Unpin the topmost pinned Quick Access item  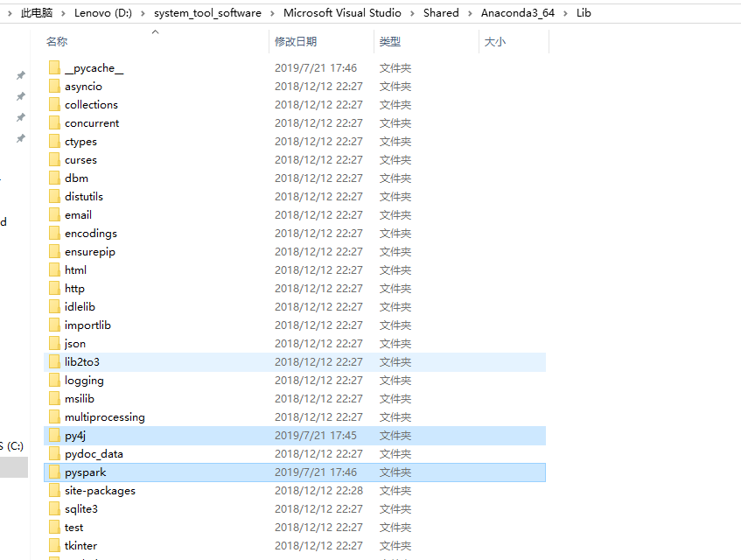(22, 75)
